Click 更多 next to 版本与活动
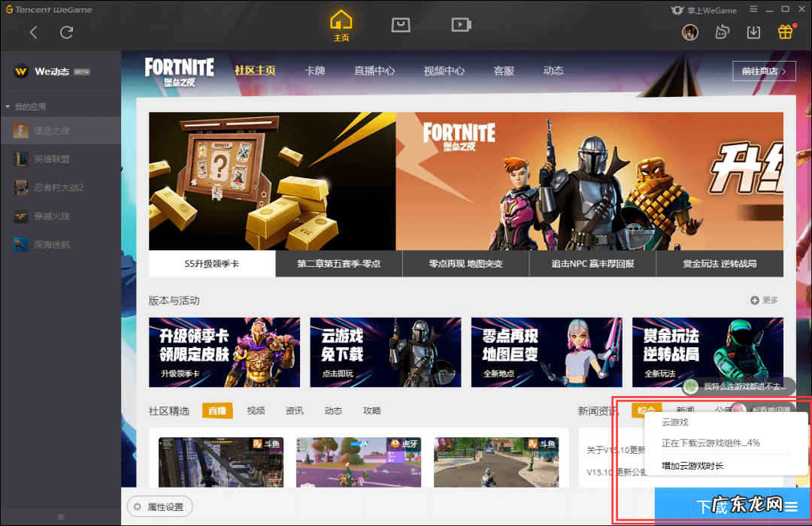The width and height of the screenshot is (812, 526). pos(765,301)
